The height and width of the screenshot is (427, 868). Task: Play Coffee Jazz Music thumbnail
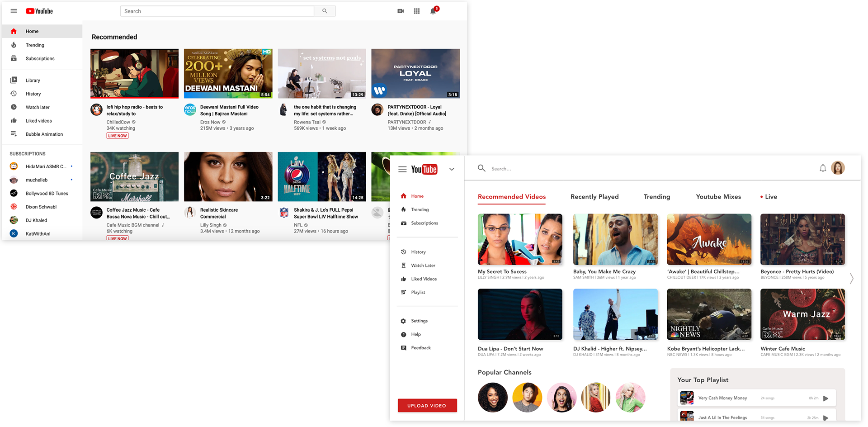coord(134,176)
